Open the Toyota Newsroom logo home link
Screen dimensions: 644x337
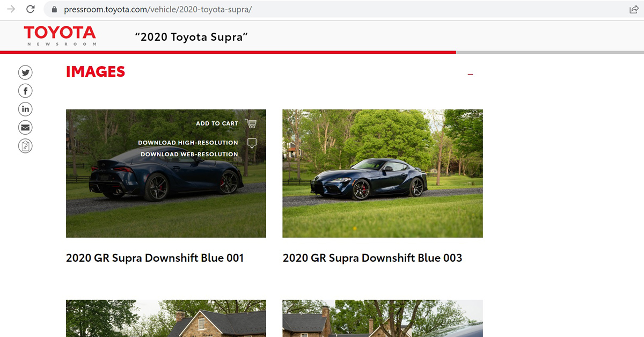pos(60,36)
